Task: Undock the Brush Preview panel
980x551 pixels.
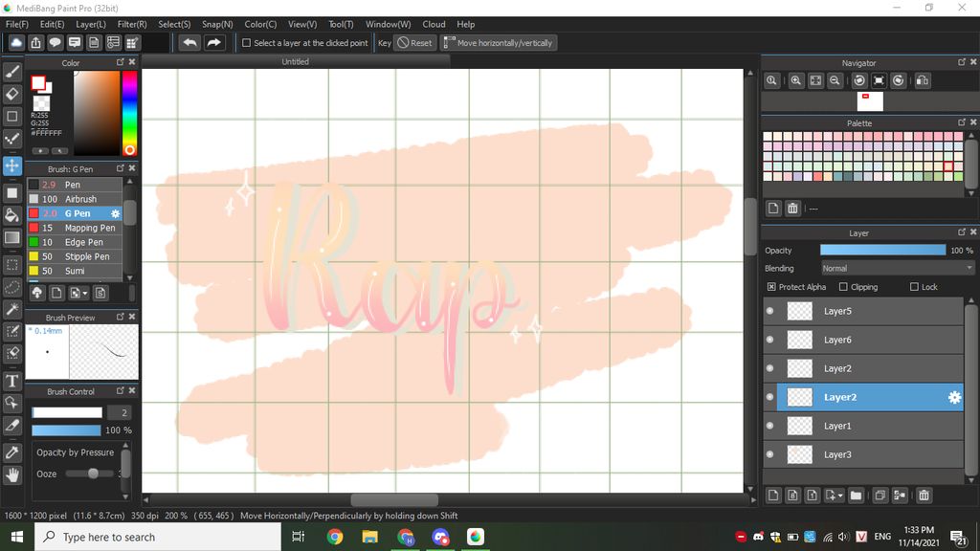Action: click(120, 317)
